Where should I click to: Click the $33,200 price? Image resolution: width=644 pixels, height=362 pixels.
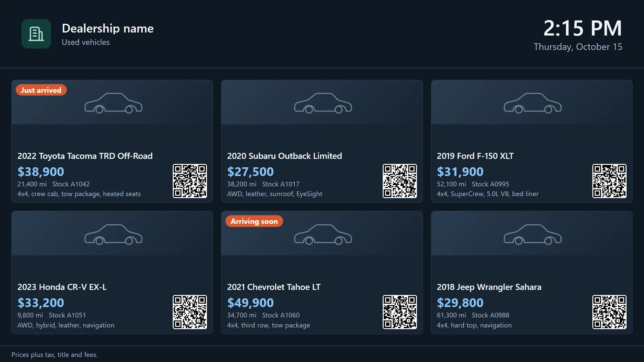[41, 303]
